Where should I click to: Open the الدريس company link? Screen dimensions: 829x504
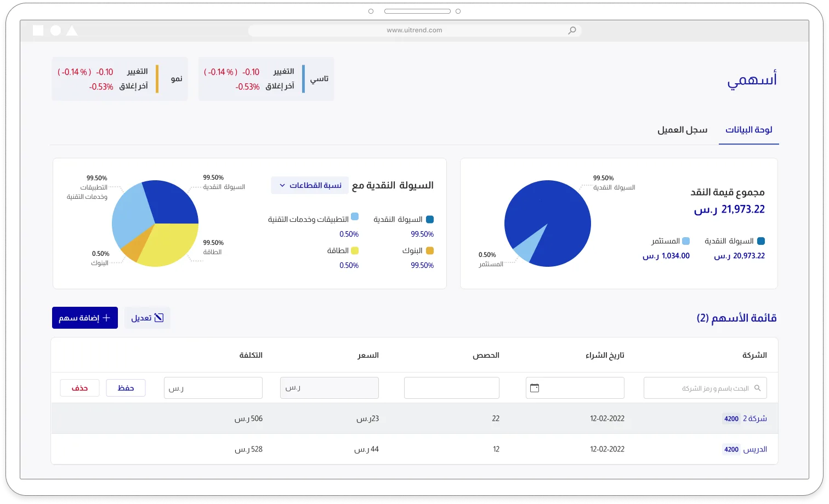pos(755,449)
